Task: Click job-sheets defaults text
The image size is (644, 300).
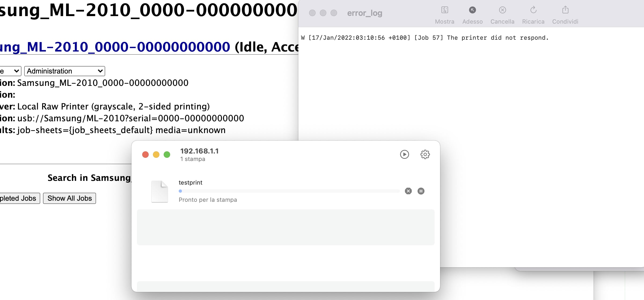Action: (x=121, y=130)
